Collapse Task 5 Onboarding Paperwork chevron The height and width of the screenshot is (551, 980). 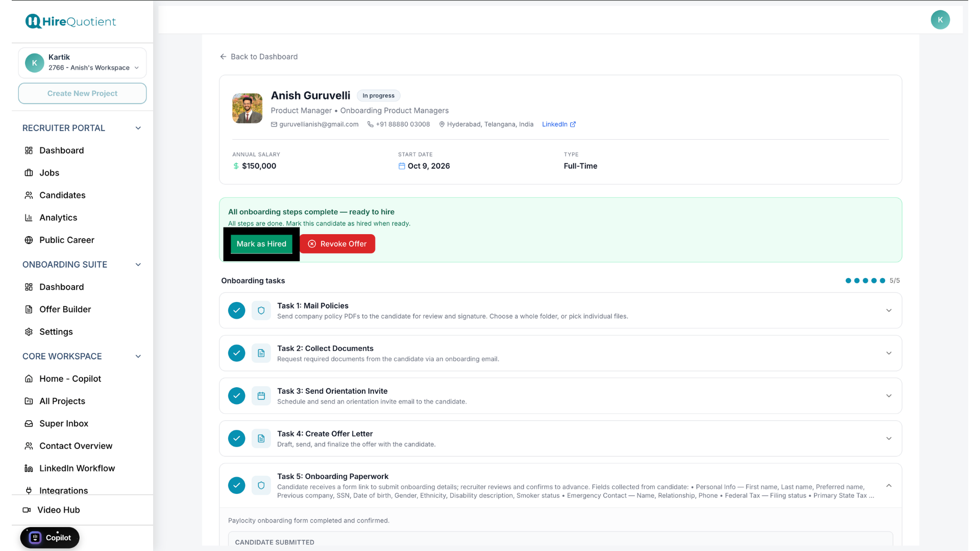(889, 486)
